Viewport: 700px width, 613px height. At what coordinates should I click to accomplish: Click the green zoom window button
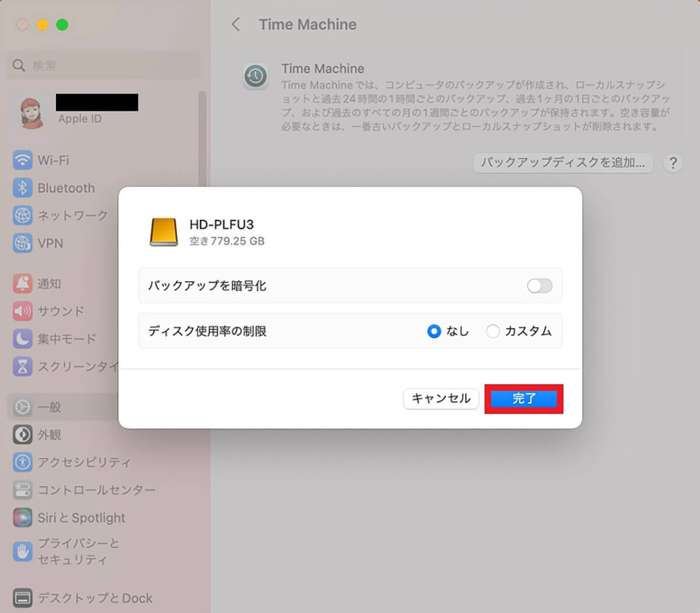62,24
